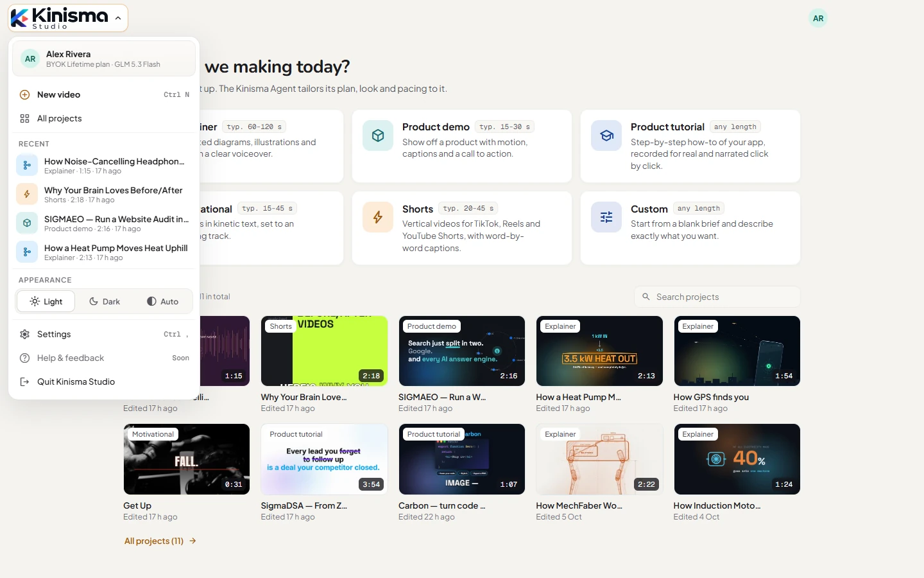
Task: Open SIGMAEO Product demo thumbnail
Action: point(462,351)
